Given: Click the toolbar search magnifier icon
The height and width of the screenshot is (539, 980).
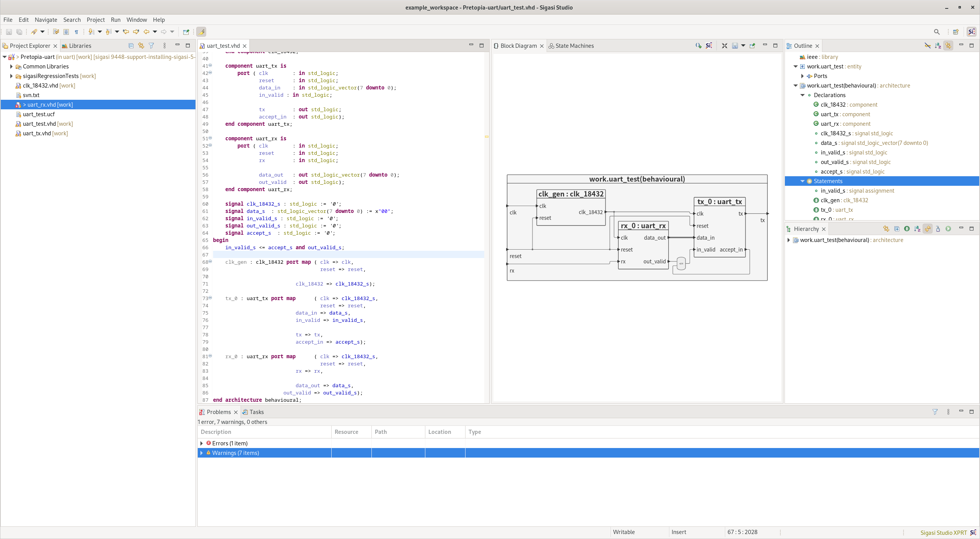Looking at the screenshot, I should [937, 32].
